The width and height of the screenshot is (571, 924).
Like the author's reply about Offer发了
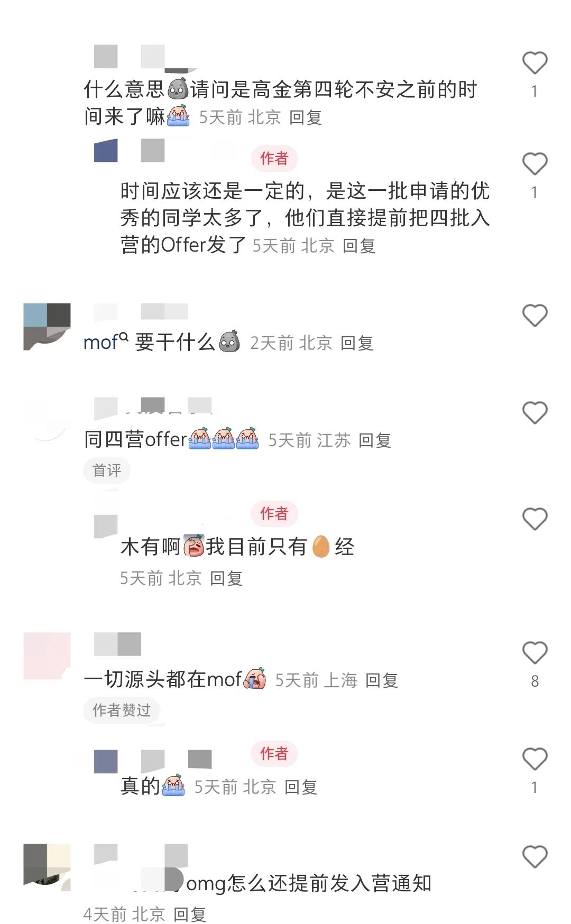click(535, 164)
